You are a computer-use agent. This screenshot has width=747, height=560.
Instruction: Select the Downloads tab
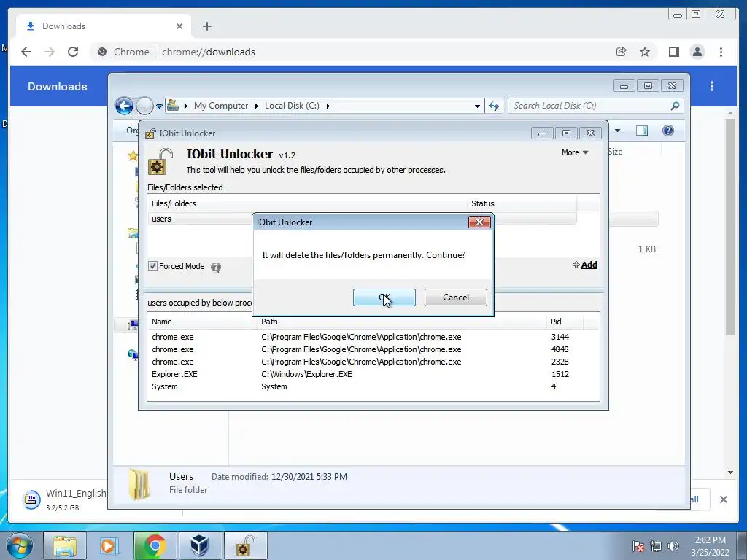[x=104, y=26]
